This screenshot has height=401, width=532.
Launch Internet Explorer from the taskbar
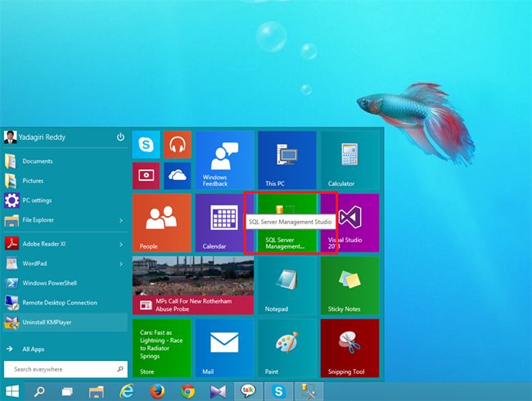pos(127,392)
